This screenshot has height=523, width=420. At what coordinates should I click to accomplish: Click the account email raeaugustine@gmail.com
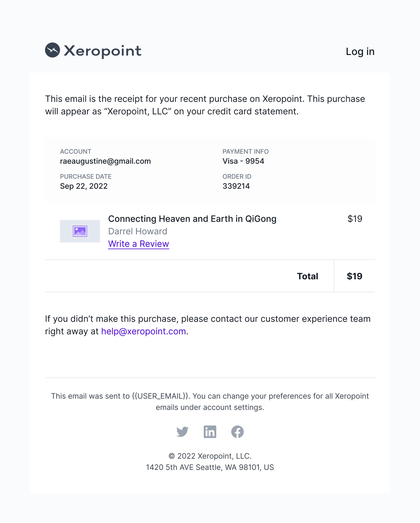click(x=105, y=161)
